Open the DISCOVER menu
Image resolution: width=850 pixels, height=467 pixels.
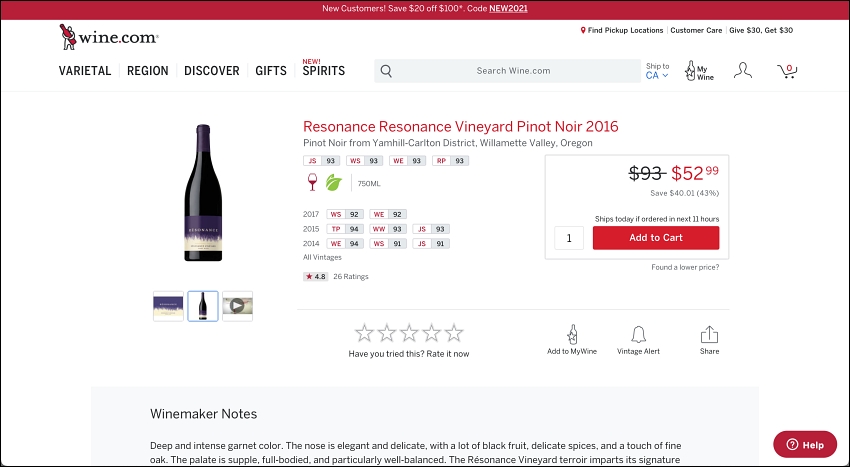pos(211,71)
